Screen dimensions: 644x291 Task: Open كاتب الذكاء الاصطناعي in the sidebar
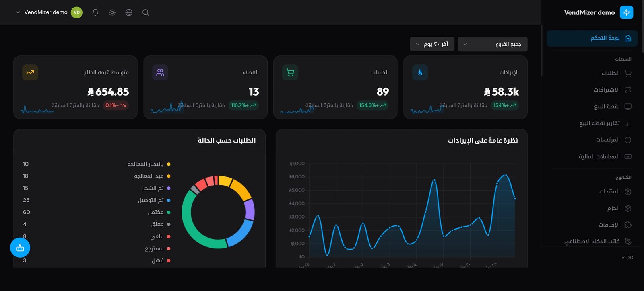(x=592, y=241)
